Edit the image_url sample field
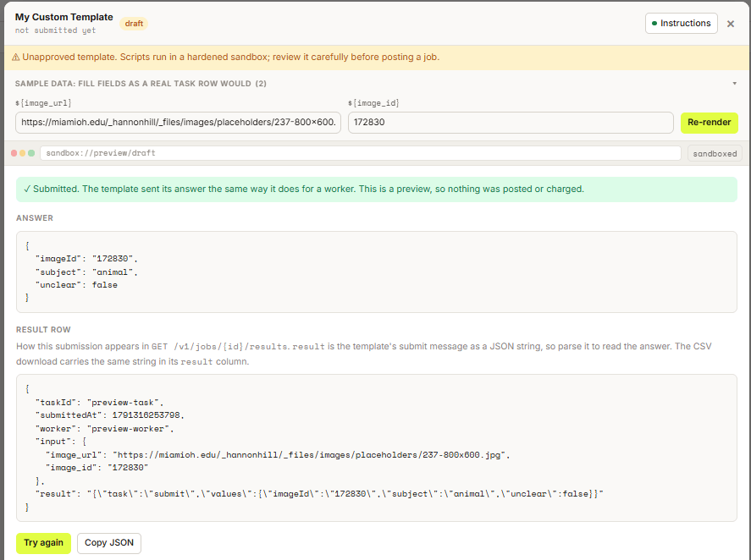 click(178, 123)
